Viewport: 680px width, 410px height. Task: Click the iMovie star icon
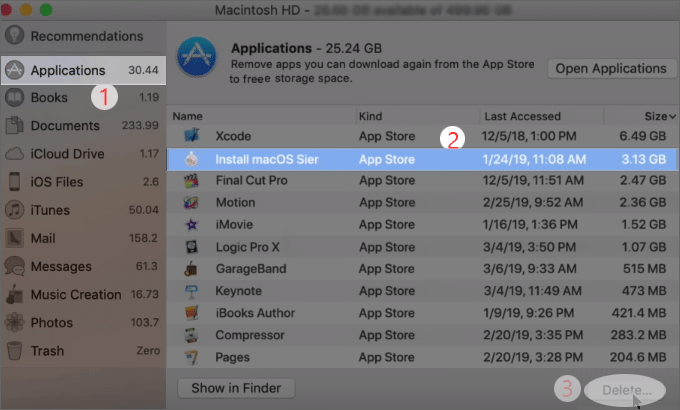(191, 225)
